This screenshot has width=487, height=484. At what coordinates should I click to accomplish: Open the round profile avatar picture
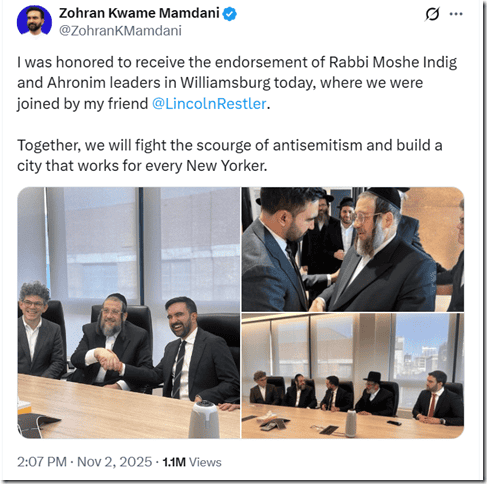pos(34,21)
